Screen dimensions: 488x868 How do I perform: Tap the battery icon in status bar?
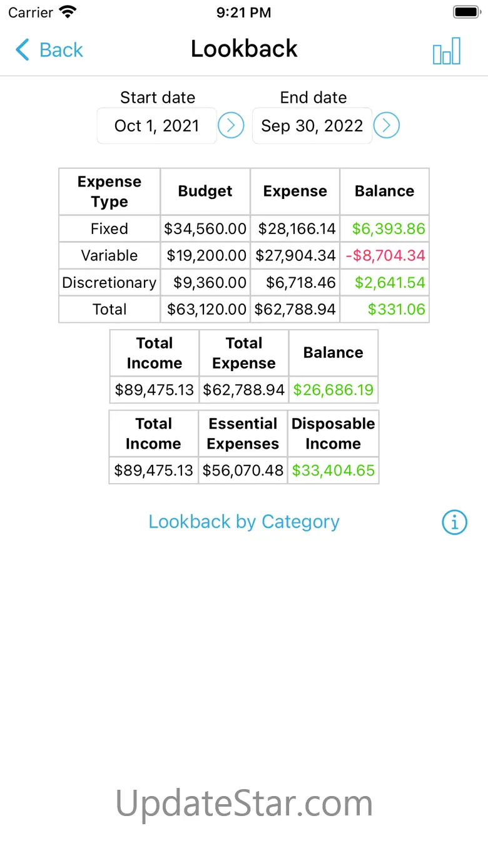(466, 12)
